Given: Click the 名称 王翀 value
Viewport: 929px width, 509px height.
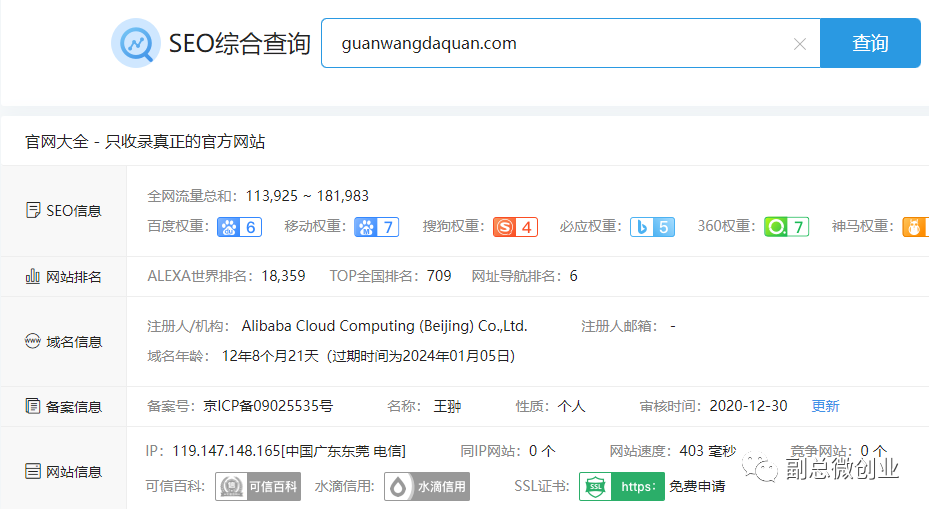Looking at the screenshot, I should click(447, 406).
